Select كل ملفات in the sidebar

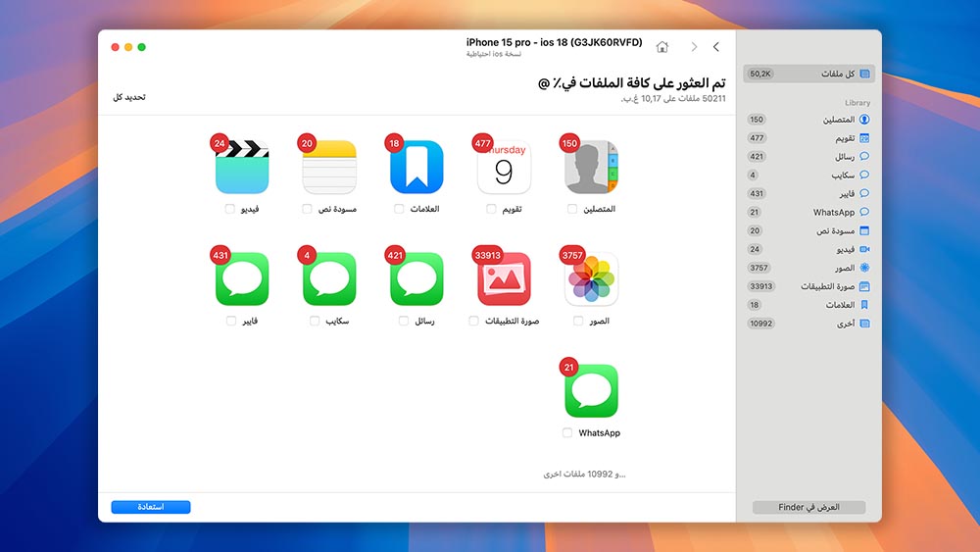[x=808, y=74]
